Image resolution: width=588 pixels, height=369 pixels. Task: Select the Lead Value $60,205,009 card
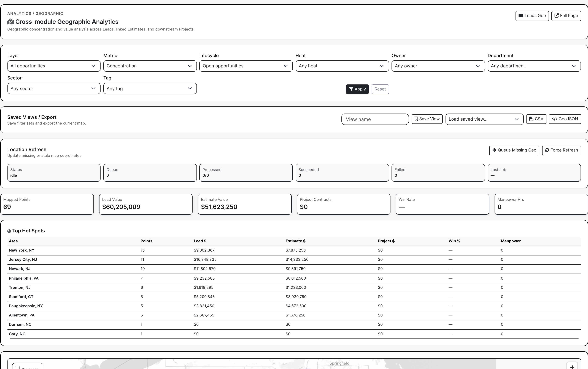coord(146,204)
